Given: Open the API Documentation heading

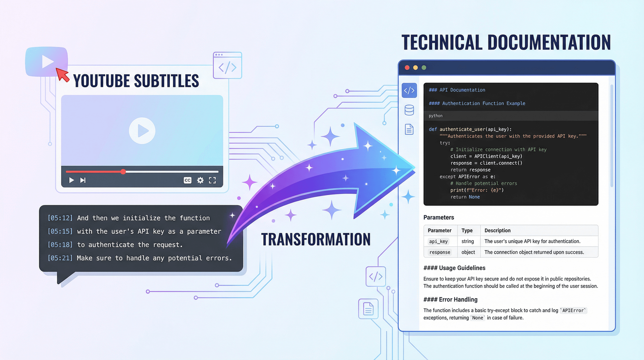Looking at the screenshot, I should pos(457,90).
